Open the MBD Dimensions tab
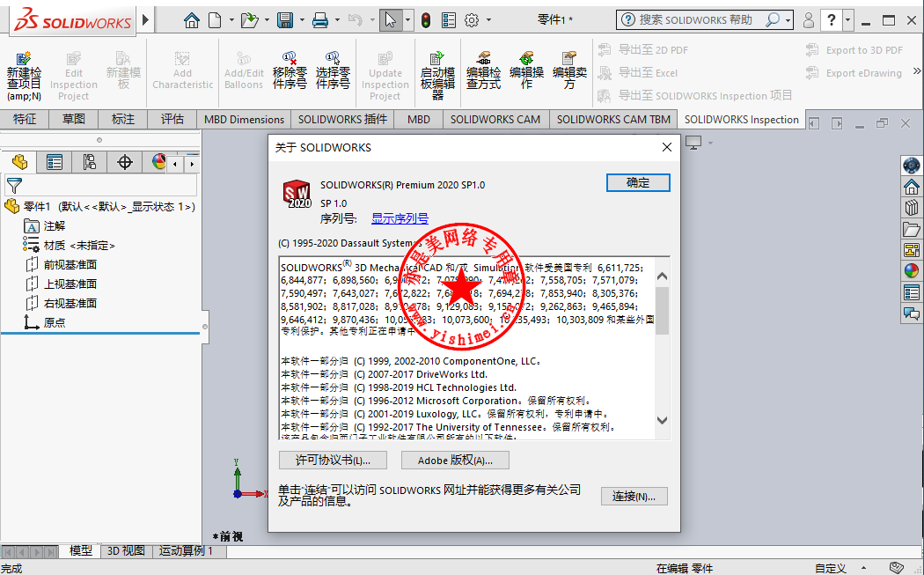Viewport: 924px width, 575px height. (244, 120)
